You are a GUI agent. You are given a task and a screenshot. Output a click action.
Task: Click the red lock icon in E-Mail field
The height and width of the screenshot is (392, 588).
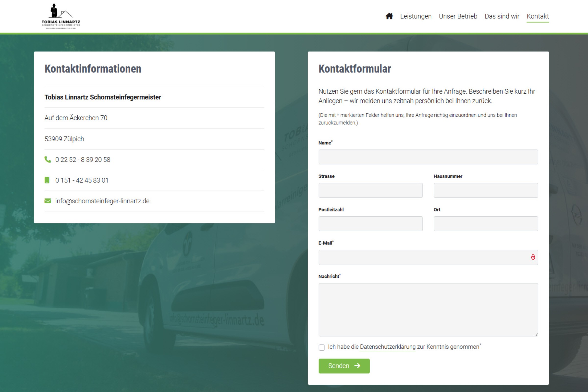(533, 257)
